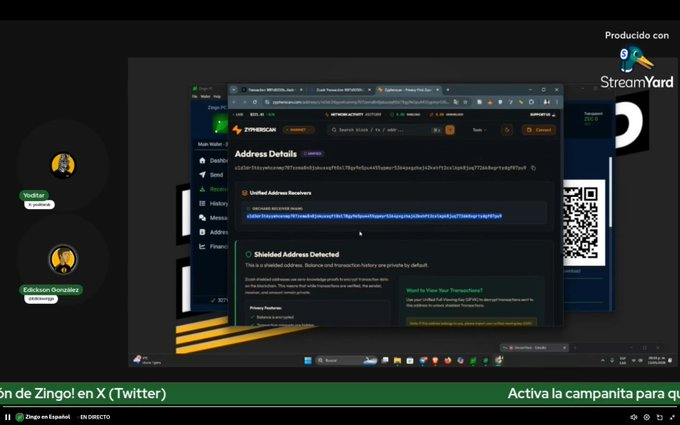This screenshot has width=680, height=425.
Task: Click the Yoditar name label
Action: click(34, 195)
